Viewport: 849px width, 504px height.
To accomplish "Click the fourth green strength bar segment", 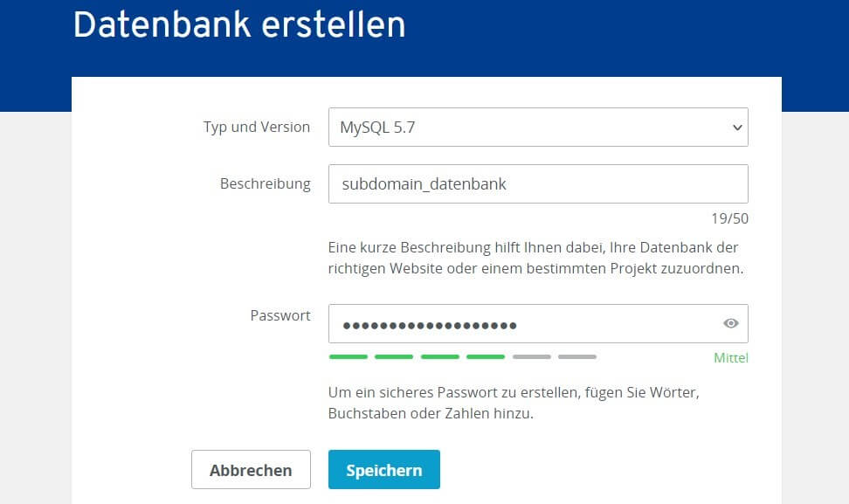I will point(486,356).
